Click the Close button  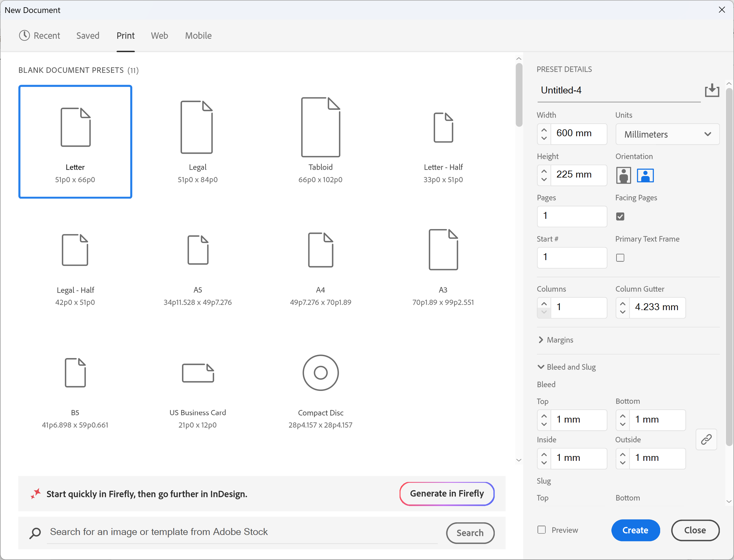click(x=695, y=530)
